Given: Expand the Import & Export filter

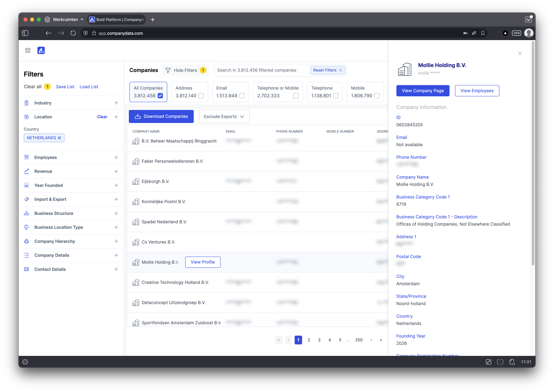Looking at the screenshot, I should [x=116, y=199].
